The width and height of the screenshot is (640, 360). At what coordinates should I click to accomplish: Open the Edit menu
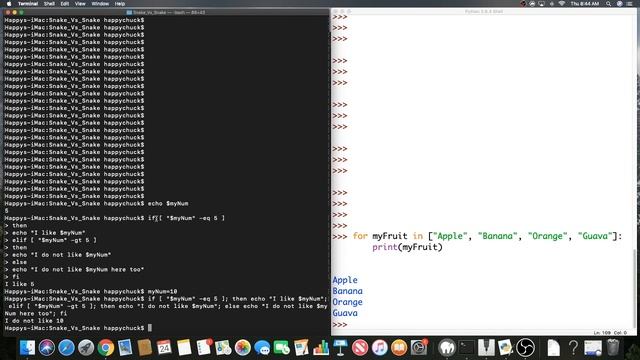[65, 4]
